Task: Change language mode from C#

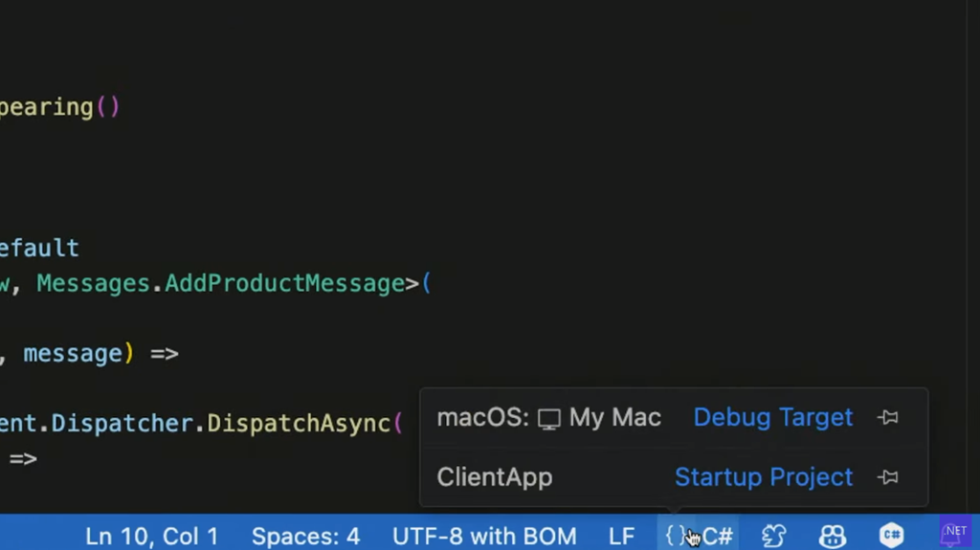Action: point(719,536)
